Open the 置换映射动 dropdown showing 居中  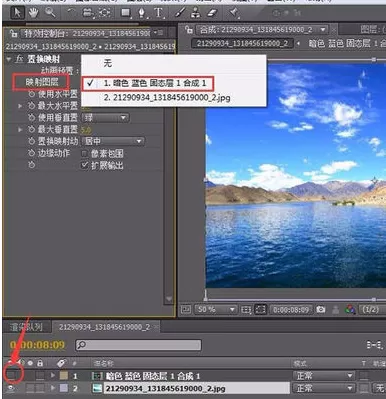click(113, 141)
